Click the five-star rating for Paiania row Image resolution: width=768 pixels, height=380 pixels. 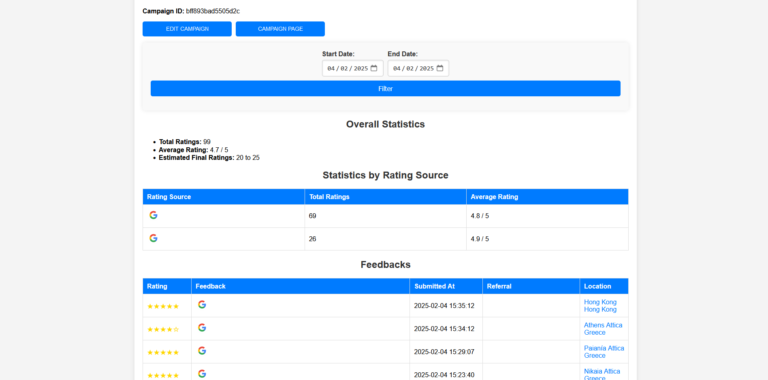pos(163,353)
